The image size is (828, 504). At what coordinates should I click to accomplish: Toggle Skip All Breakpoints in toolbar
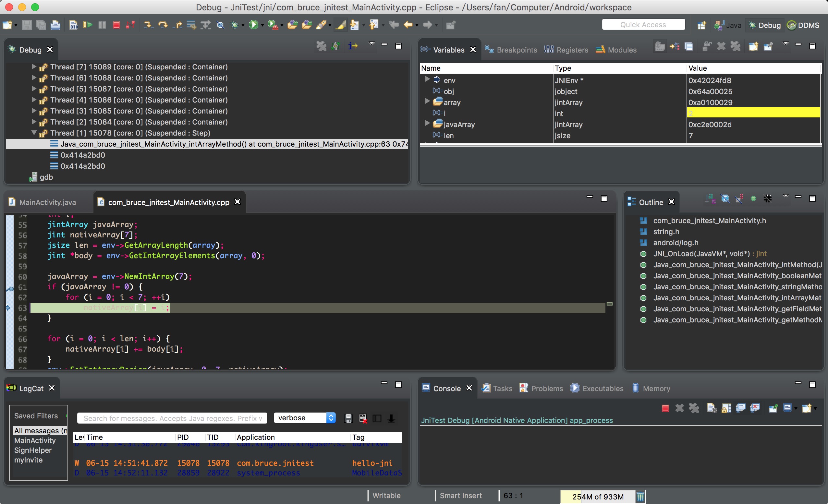click(x=220, y=25)
